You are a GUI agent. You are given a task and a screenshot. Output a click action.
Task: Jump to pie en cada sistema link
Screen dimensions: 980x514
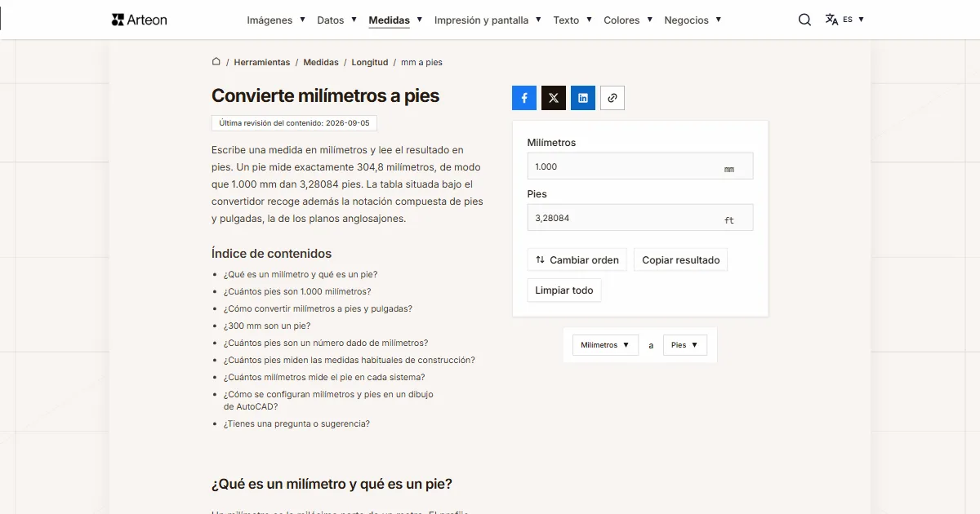click(x=324, y=378)
